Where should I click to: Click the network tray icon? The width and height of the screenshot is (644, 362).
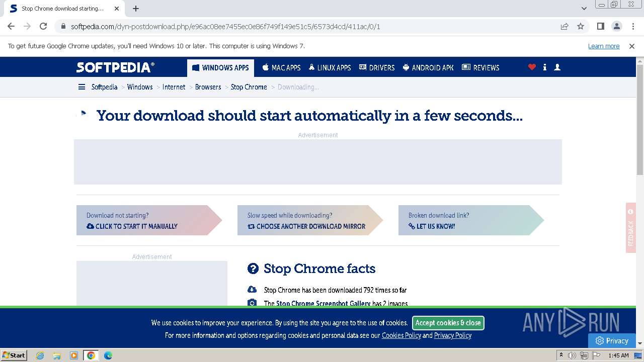point(584,355)
